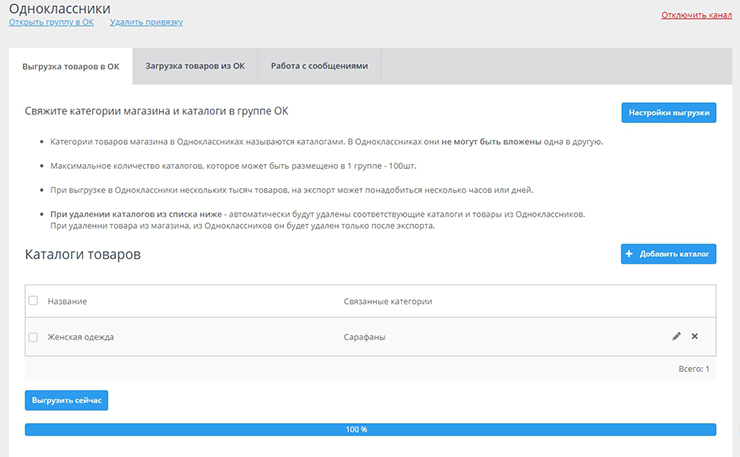Click the Каталоги товаров heading

coord(83,254)
